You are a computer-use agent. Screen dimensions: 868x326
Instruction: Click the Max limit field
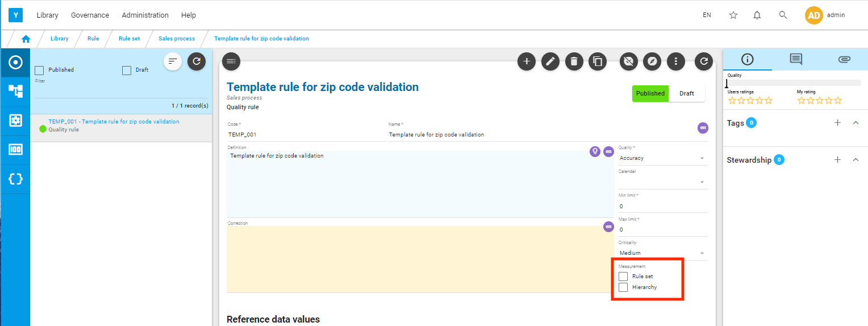663,229
